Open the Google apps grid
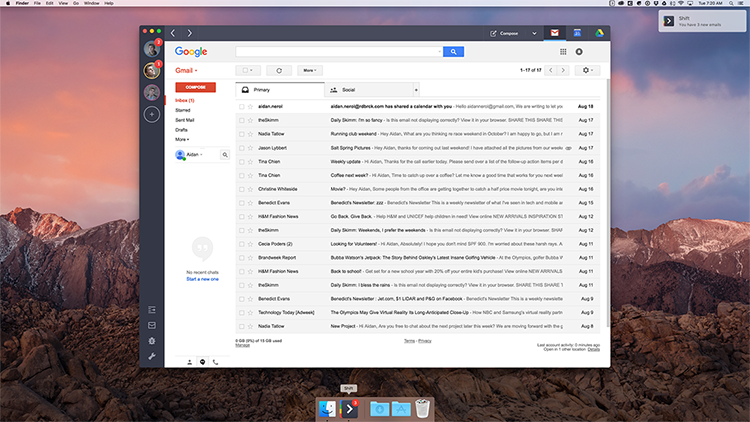The image size is (750, 422). click(x=563, y=51)
